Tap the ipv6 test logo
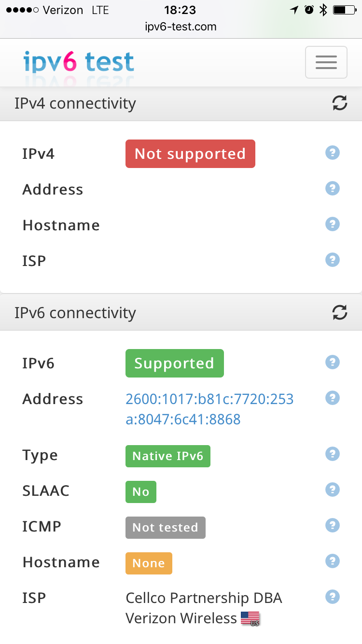Viewport: 362px width, 644px height. tap(79, 63)
